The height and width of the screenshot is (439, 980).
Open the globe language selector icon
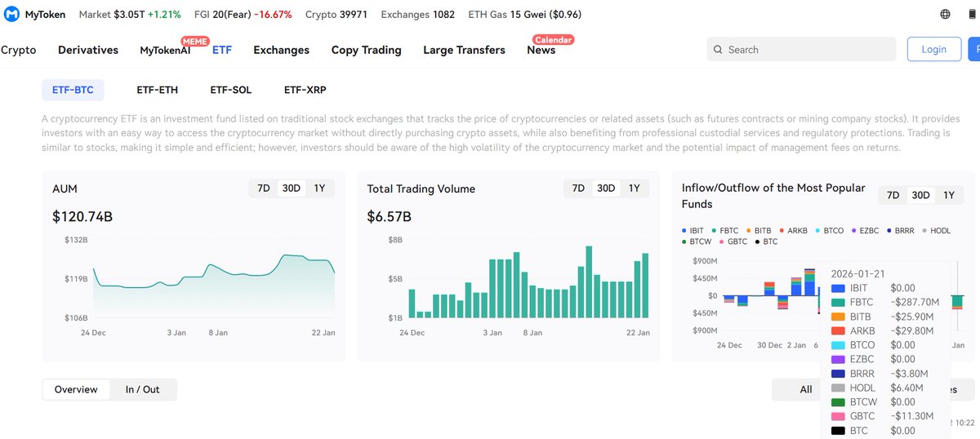pyautogui.click(x=946, y=15)
